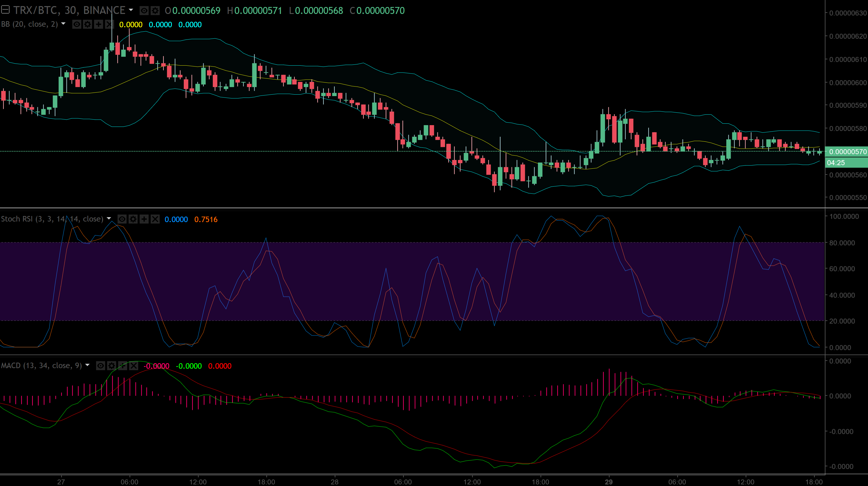Toggle Stoch RSI visibility eye icon

pyautogui.click(x=122, y=219)
